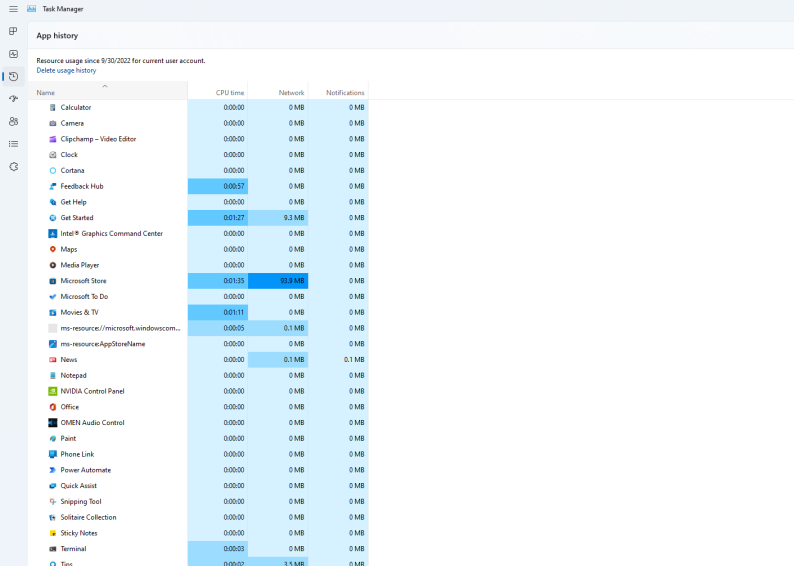This screenshot has height=566, width=794.
Task: Click the Microsoft To Do icon
Action: click(53, 297)
